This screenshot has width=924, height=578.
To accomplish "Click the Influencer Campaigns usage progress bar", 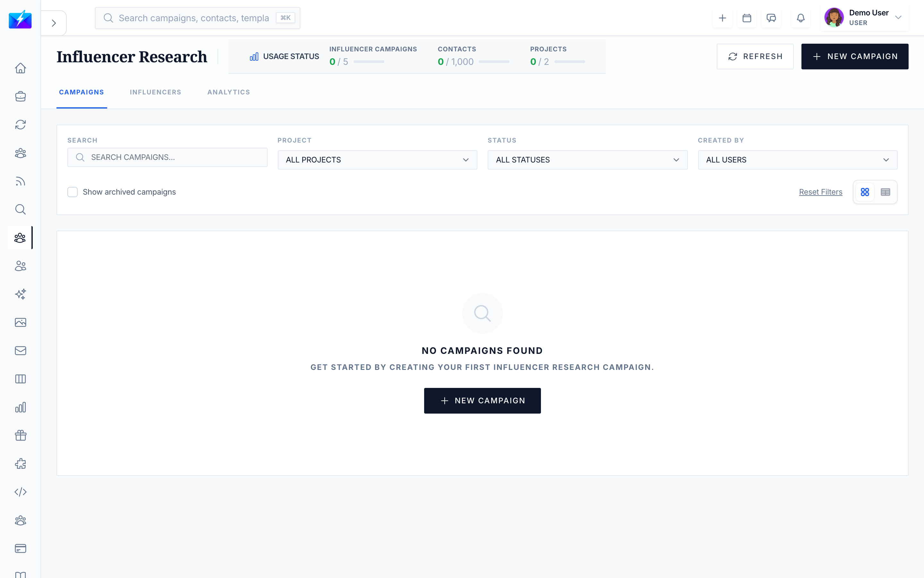I will pos(369,62).
